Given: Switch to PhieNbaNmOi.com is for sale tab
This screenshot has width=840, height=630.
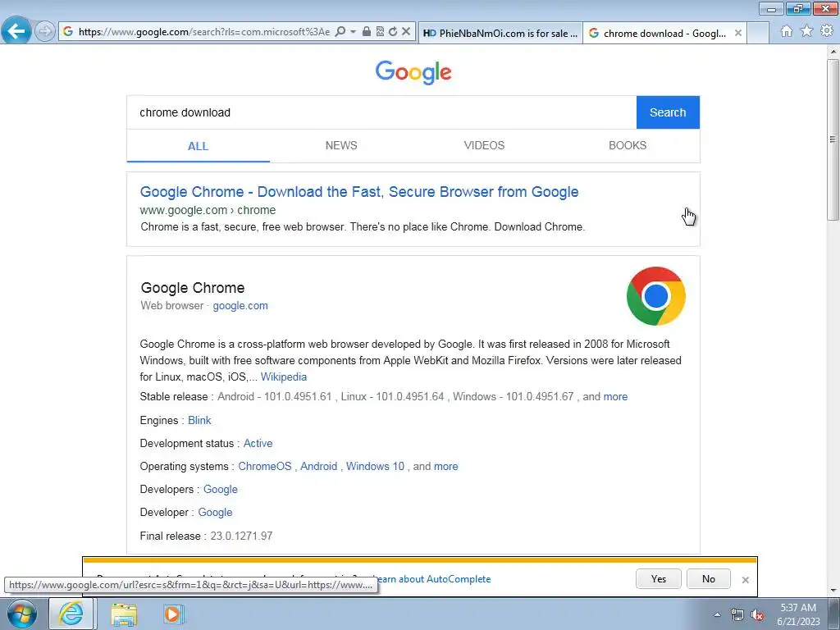Looking at the screenshot, I should click(500, 33).
